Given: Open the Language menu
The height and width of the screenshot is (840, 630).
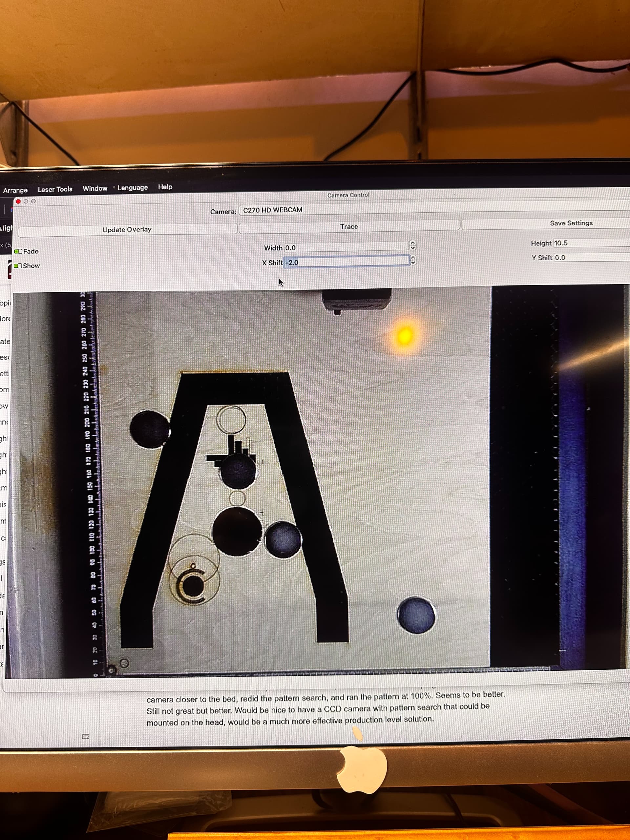Looking at the screenshot, I should click(132, 188).
